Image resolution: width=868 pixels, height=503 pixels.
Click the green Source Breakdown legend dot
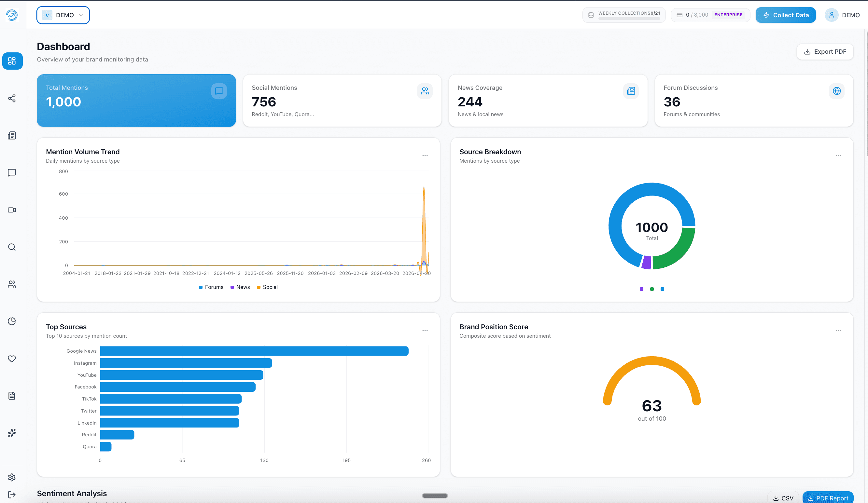(x=652, y=289)
